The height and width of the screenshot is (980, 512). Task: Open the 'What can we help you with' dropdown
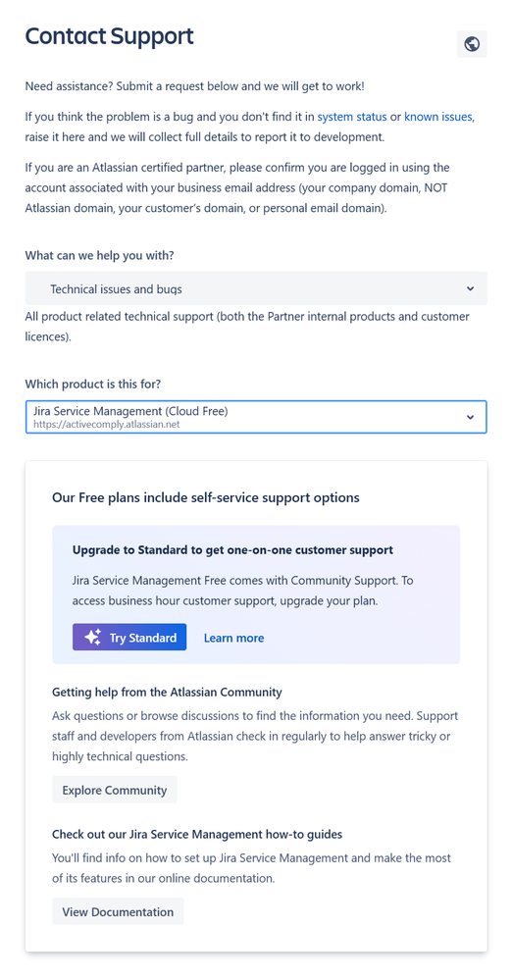256,288
